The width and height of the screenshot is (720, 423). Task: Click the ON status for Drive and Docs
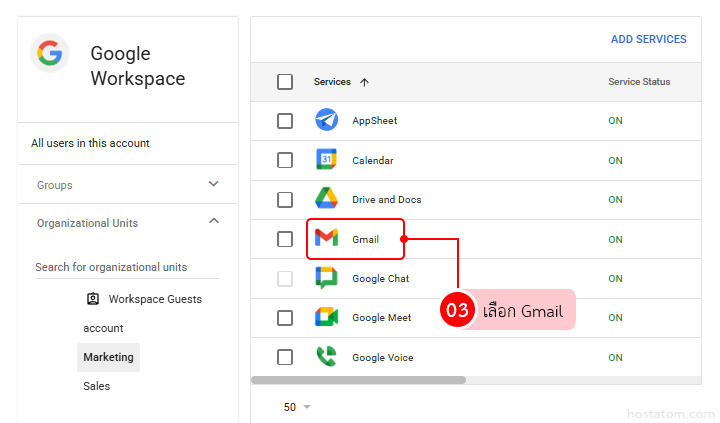coord(615,200)
